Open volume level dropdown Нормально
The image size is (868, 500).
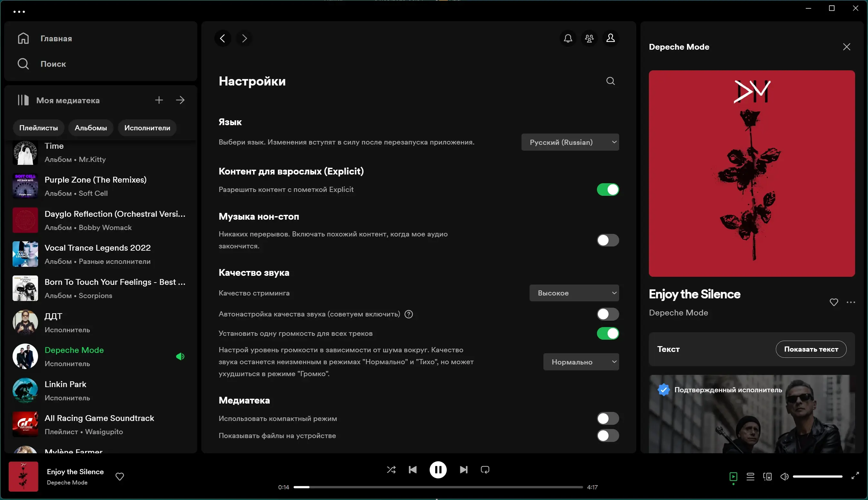[x=581, y=362]
